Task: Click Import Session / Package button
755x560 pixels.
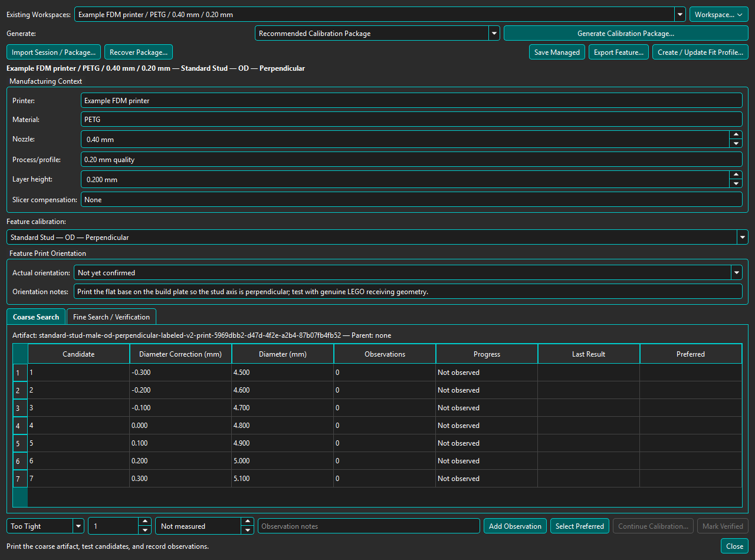Action: tap(54, 52)
